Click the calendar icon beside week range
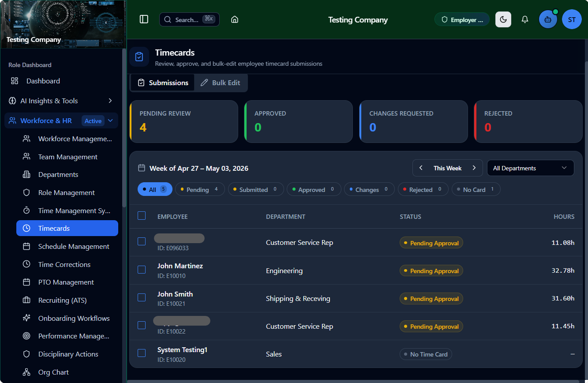588x383 pixels. pyautogui.click(x=142, y=168)
